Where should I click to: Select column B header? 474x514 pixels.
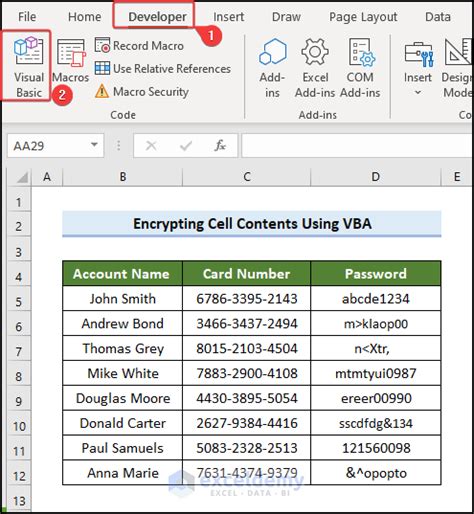123,177
